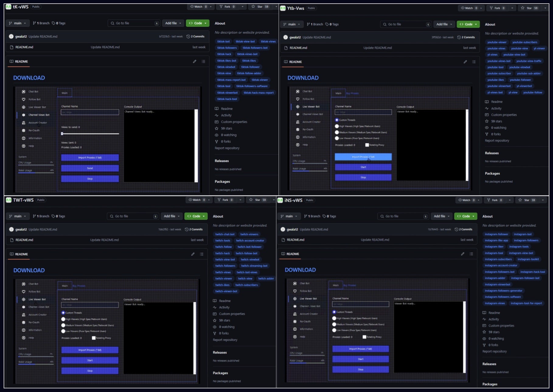
Task: Open the green Code dropdown in Ytb-Vws
Action: [x=468, y=24]
